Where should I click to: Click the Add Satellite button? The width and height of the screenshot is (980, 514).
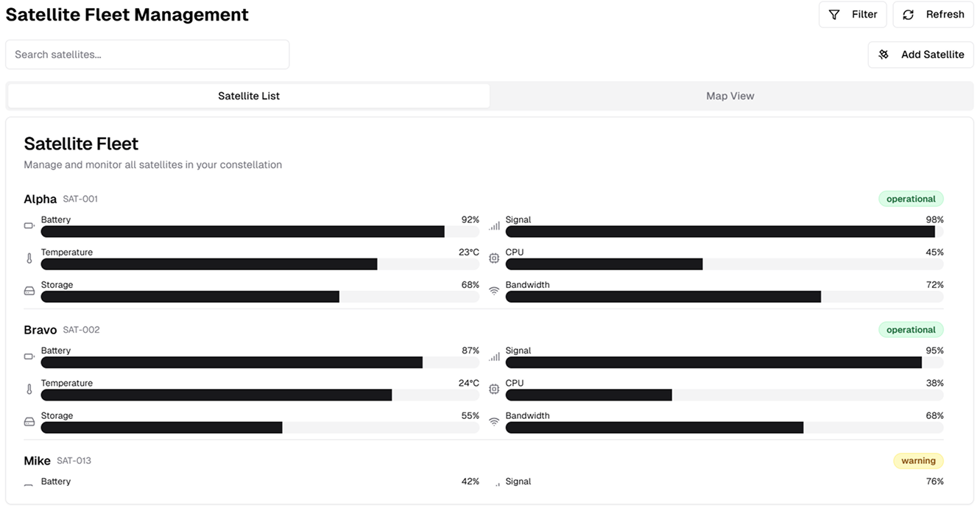(921, 54)
